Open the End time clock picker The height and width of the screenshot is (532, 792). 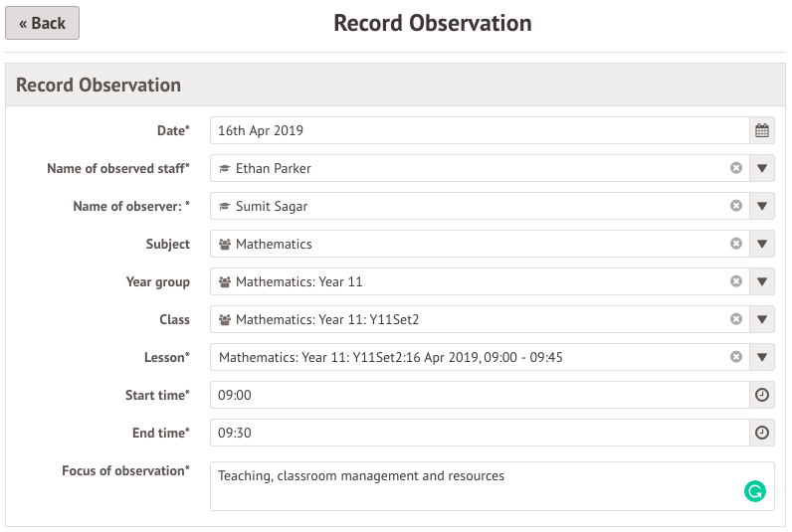click(x=761, y=433)
